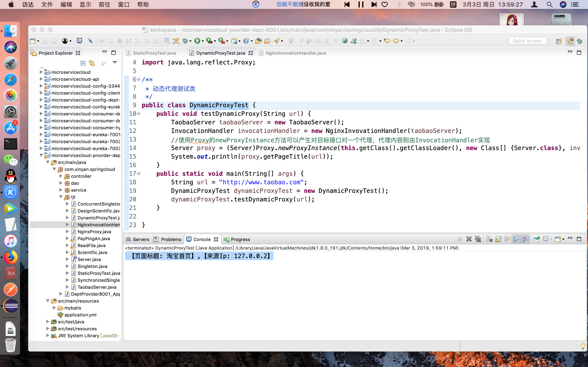Toggle Show Console When Standard Out Changes
This screenshot has height=367, width=588.
[516, 239]
